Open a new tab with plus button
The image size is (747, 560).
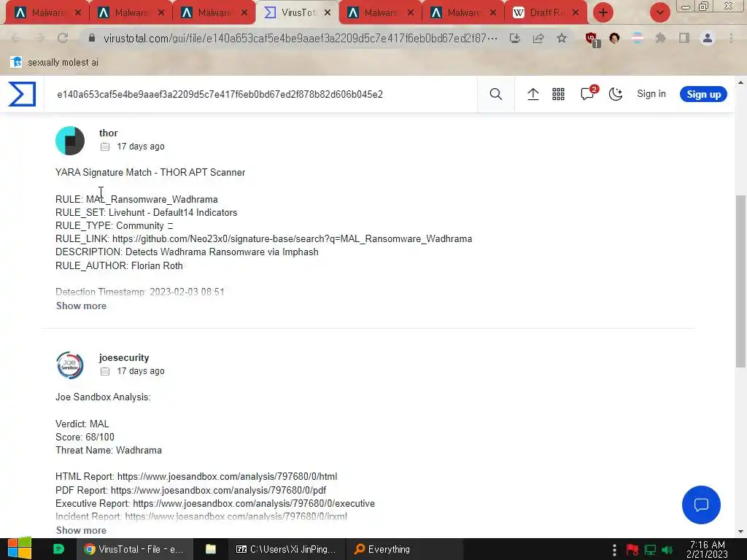coord(603,12)
